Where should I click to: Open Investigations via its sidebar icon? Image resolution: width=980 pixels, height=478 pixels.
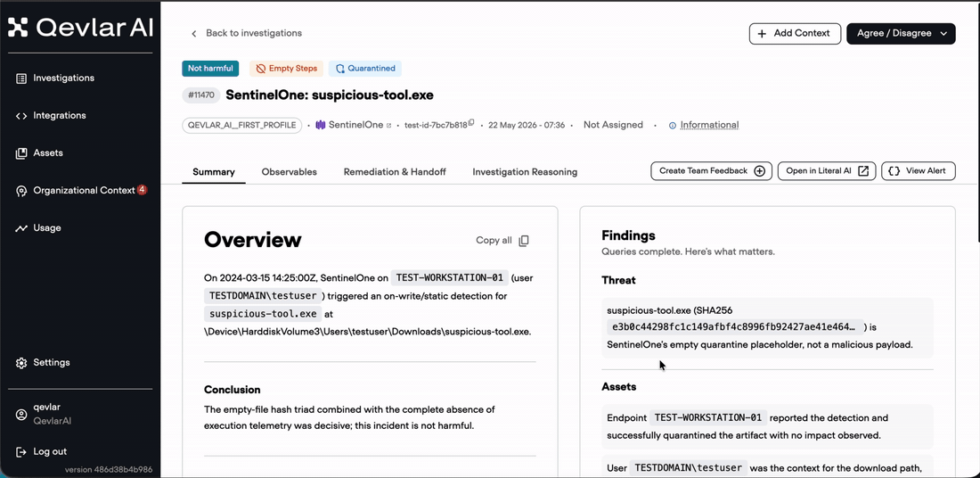(21, 78)
